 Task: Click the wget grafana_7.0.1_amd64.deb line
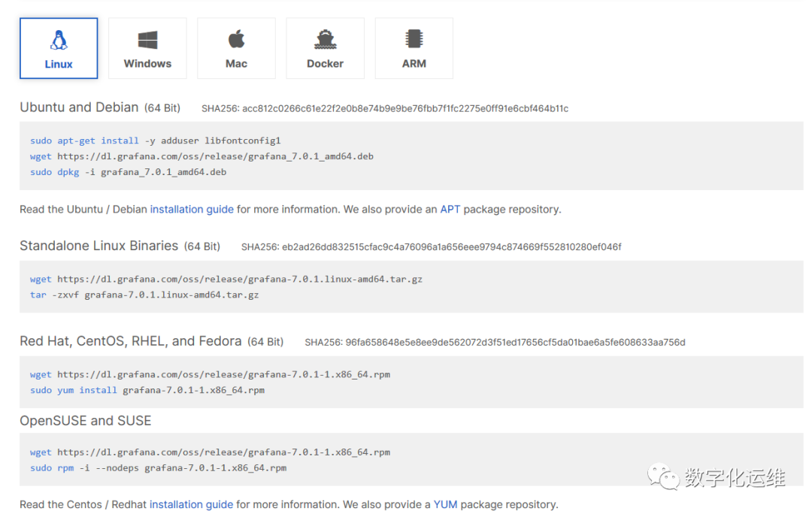click(x=201, y=156)
